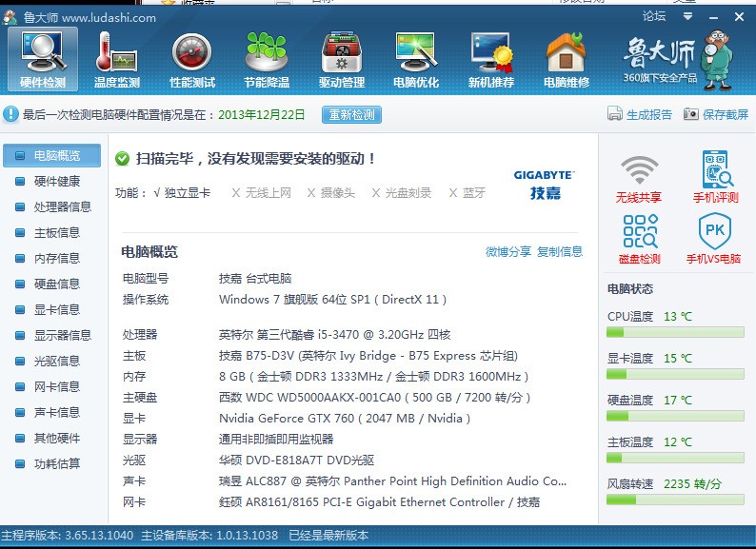
Task: Click the i5-3470 processor info text
Action: [x=334, y=335]
